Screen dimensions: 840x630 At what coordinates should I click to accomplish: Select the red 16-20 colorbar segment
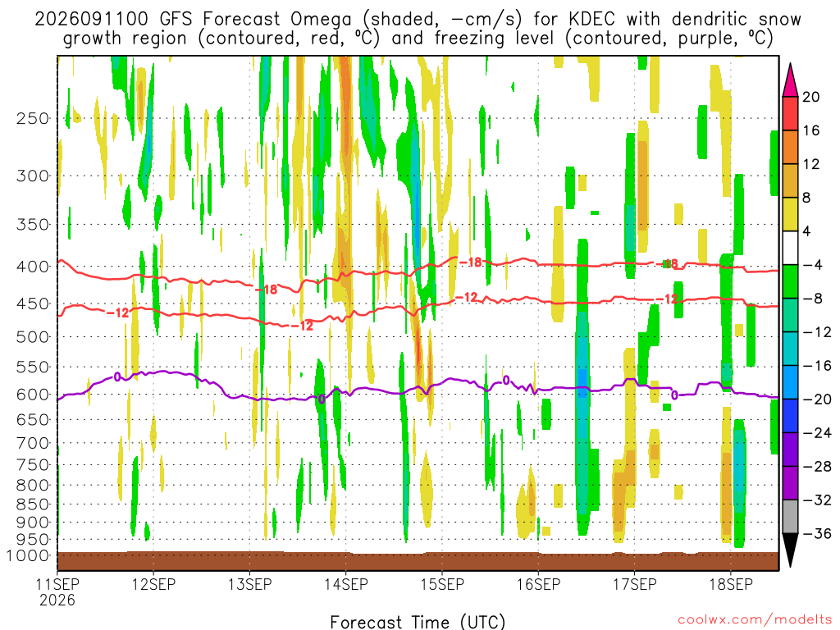pyautogui.click(x=790, y=113)
